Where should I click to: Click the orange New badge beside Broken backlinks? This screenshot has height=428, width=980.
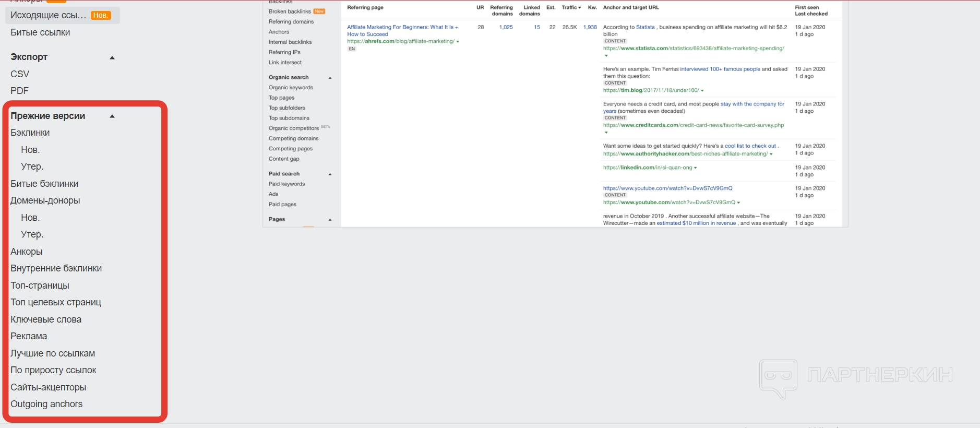[319, 11]
